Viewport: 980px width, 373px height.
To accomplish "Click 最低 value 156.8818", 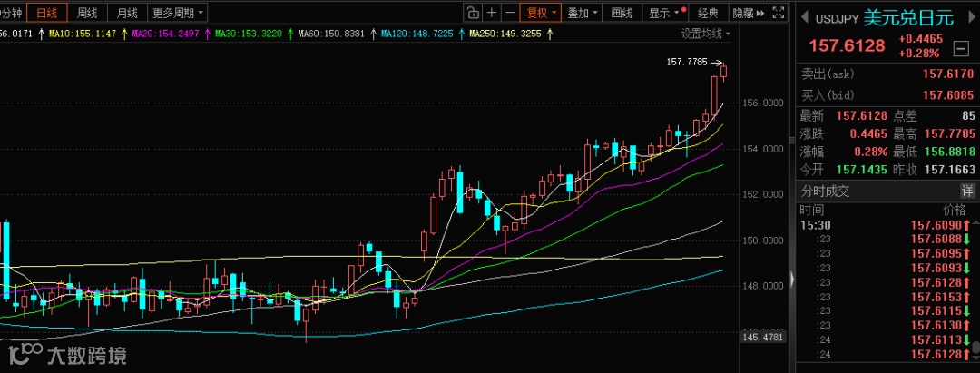I will click(949, 152).
